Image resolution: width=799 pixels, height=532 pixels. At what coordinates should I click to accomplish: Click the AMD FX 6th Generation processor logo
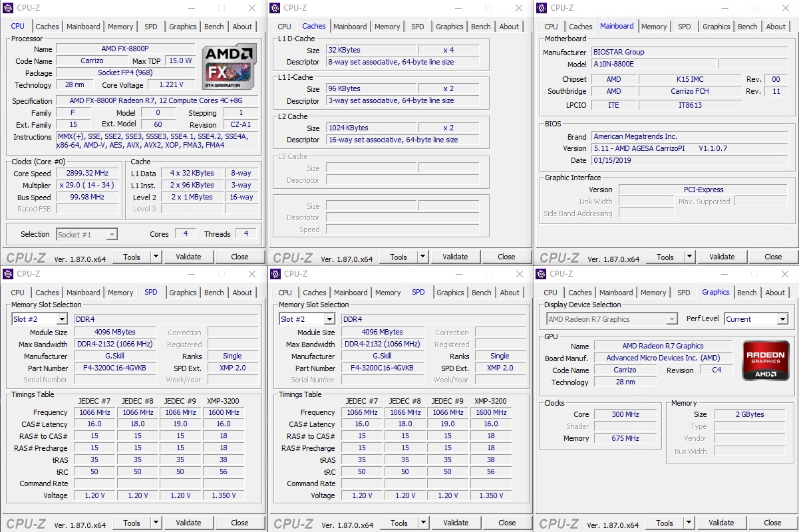click(x=230, y=66)
